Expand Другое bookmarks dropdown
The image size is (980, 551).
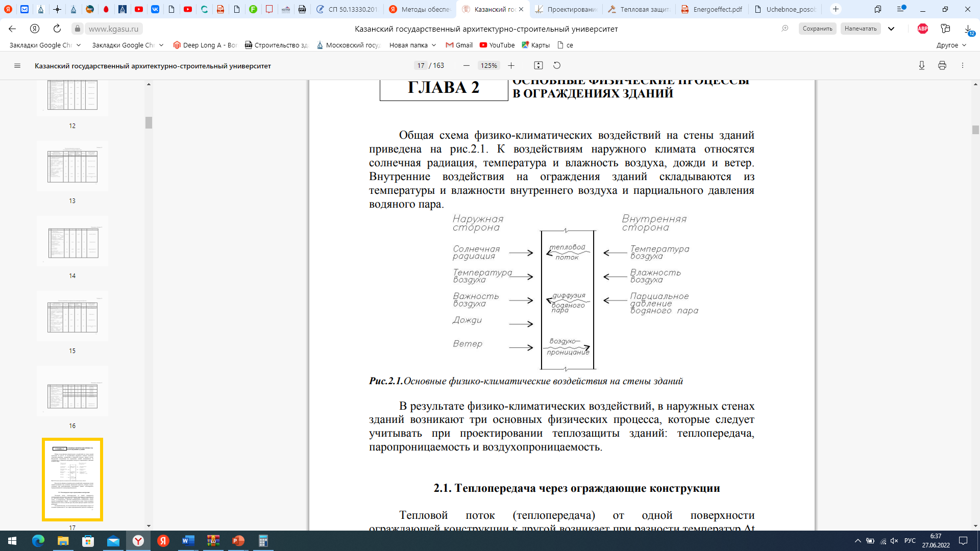click(x=951, y=45)
